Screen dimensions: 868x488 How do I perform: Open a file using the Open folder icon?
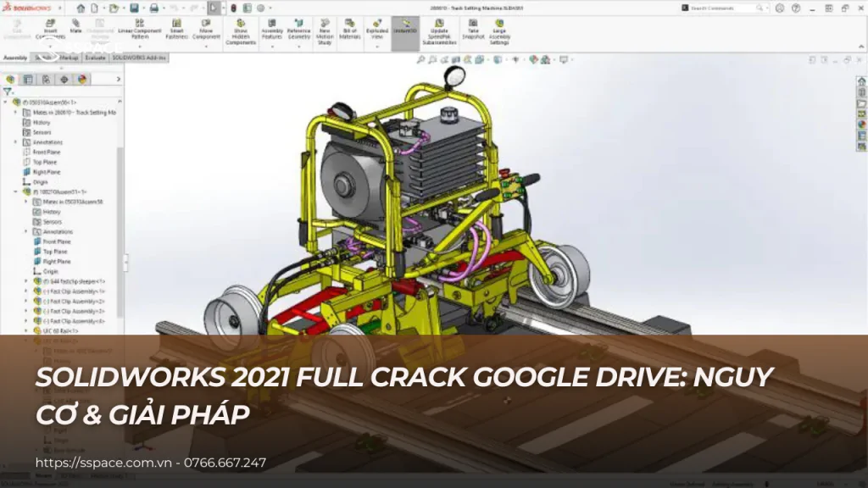point(114,8)
